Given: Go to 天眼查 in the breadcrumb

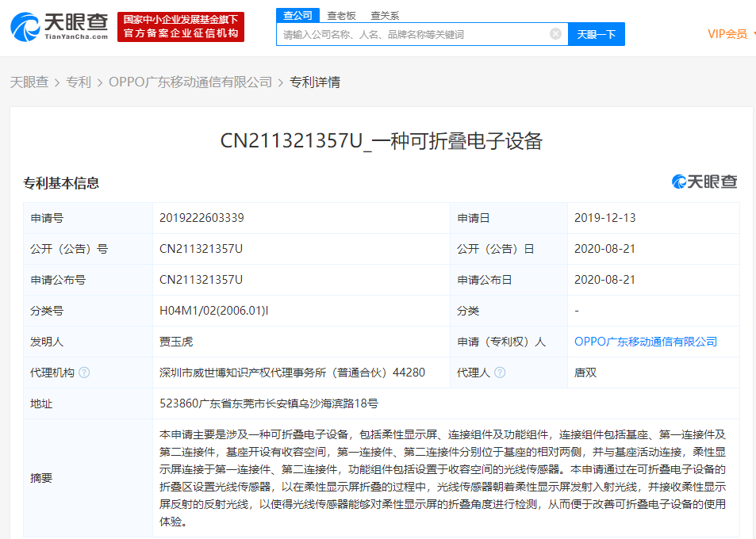Looking at the screenshot, I should pyautogui.click(x=29, y=82).
